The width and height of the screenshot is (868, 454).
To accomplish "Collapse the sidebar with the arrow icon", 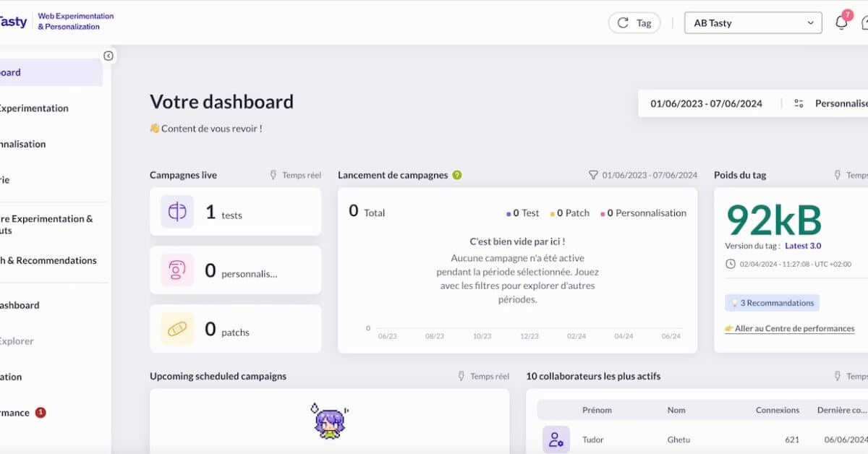I will [109, 56].
